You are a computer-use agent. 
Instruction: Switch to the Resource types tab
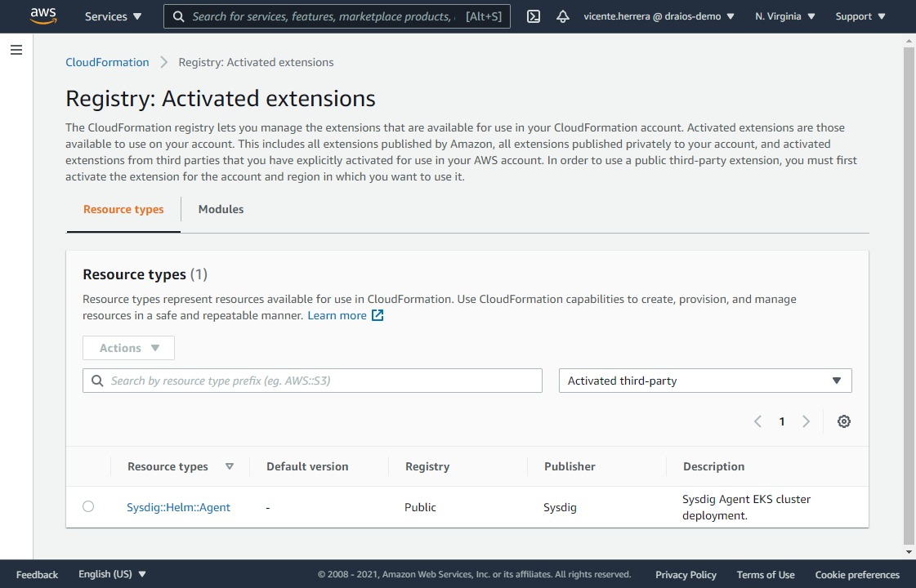click(123, 209)
